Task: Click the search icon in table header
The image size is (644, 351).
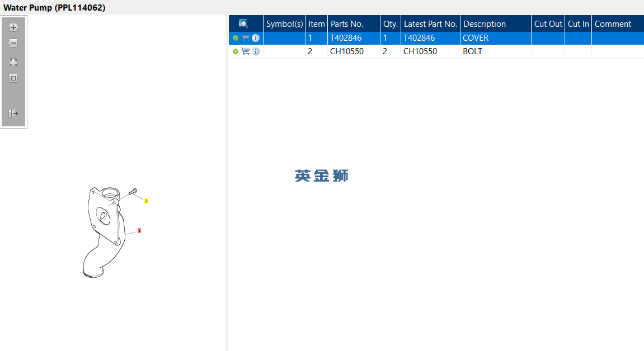Action: [x=243, y=24]
